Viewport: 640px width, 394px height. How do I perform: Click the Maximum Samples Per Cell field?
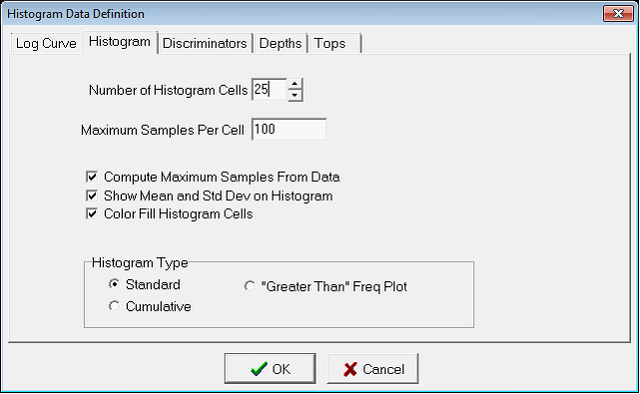(x=289, y=129)
